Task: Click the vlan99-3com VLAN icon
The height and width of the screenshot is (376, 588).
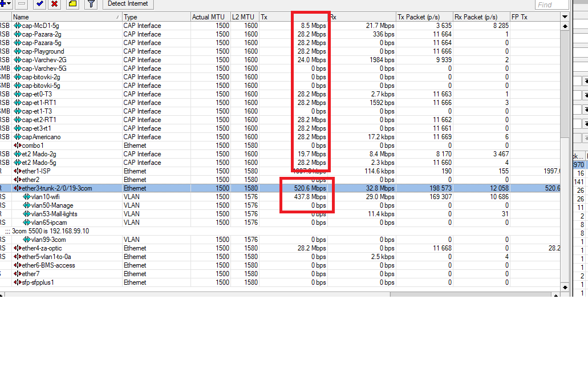Action: (27, 240)
